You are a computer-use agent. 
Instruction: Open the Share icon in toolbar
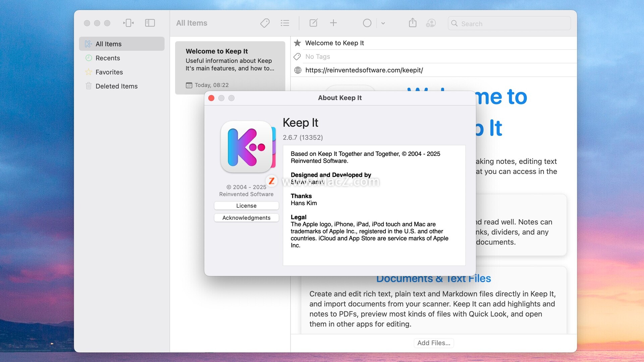click(413, 23)
